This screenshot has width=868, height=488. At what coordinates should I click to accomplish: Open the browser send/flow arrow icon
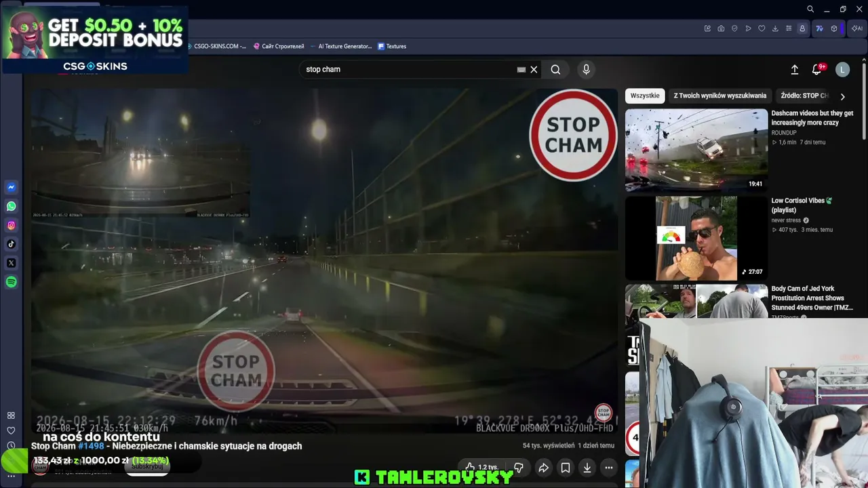tap(748, 28)
